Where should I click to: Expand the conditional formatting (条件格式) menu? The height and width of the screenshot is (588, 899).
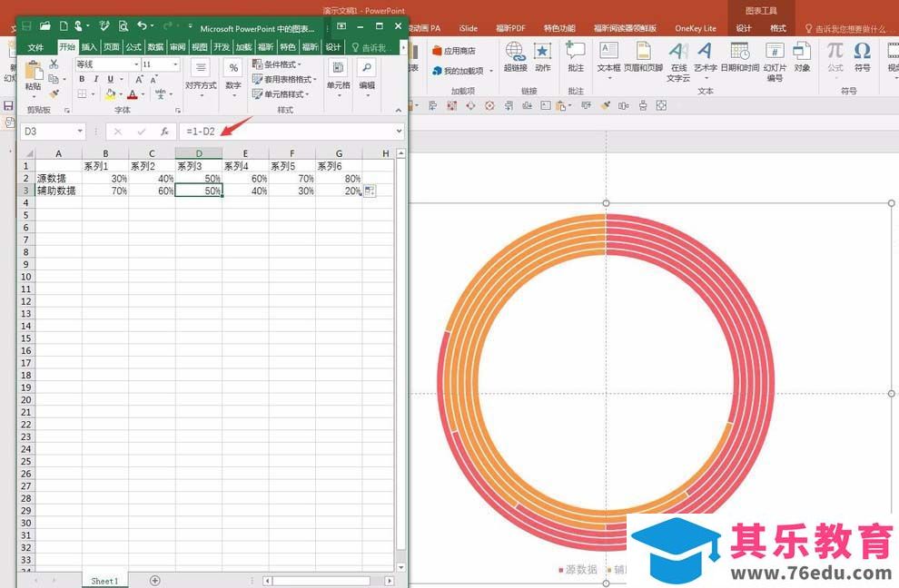click(276, 64)
